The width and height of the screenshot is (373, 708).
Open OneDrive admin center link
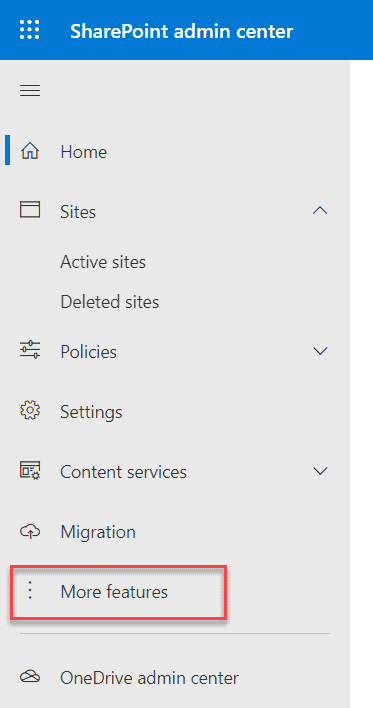pyautogui.click(x=149, y=678)
